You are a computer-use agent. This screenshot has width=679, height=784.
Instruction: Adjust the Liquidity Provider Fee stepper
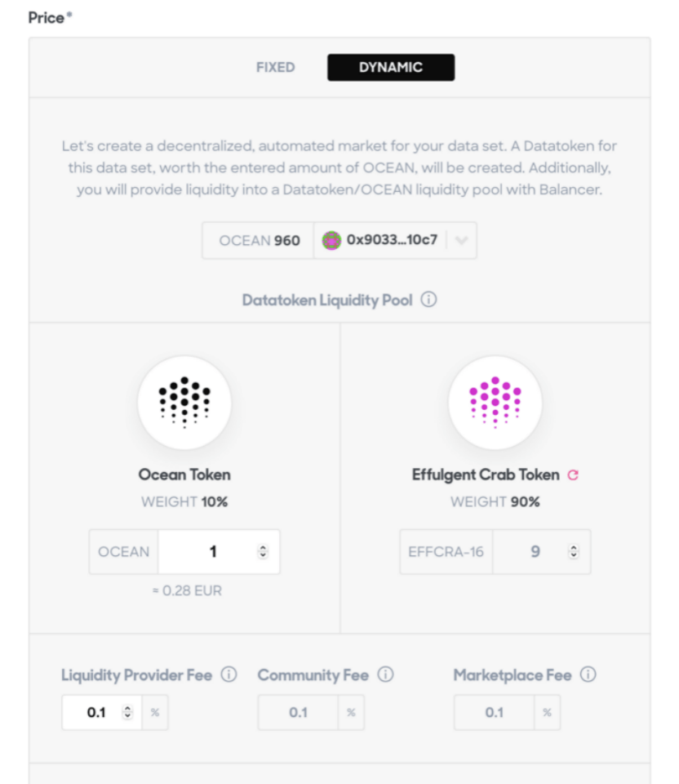coord(126,713)
